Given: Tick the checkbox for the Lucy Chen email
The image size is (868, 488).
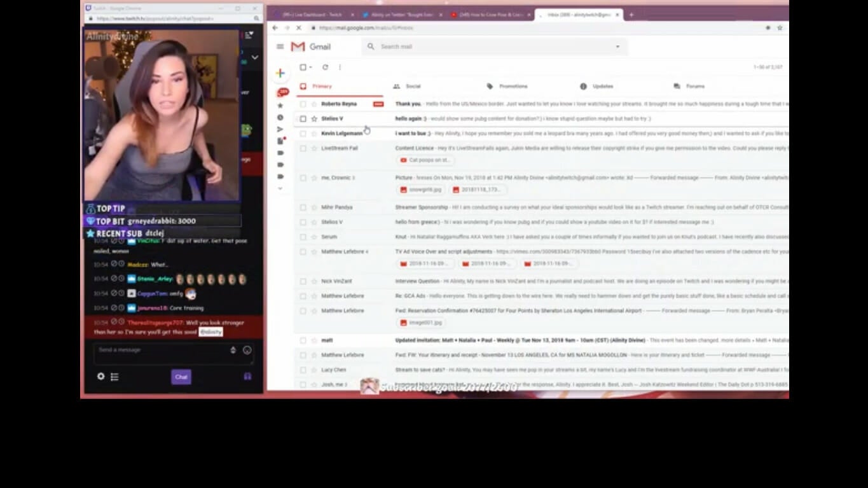Looking at the screenshot, I should coord(303,370).
